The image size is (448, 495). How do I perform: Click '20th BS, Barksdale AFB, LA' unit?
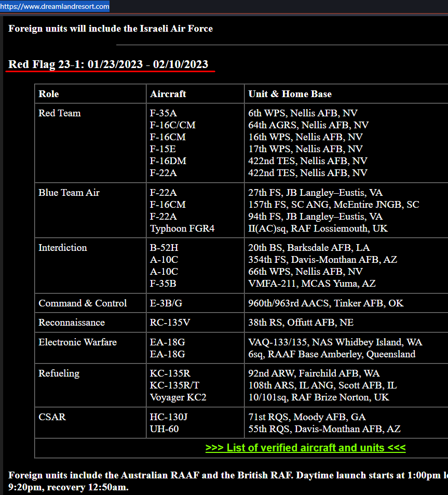click(x=309, y=247)
